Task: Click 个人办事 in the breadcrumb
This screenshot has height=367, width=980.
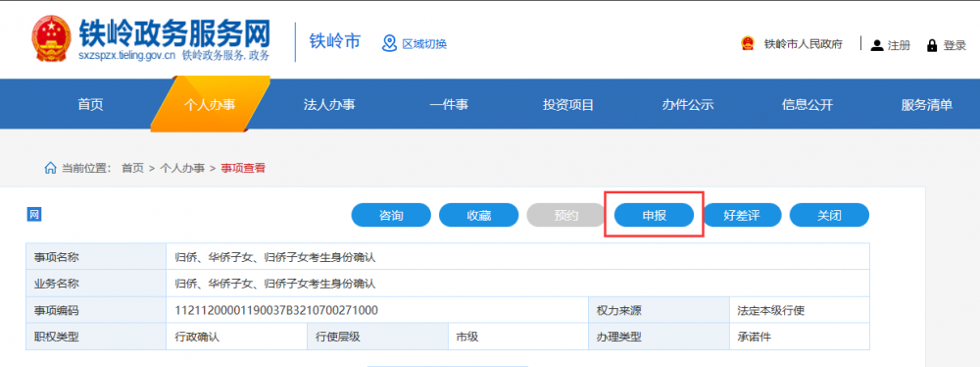Action: click(x=182, y=168)
